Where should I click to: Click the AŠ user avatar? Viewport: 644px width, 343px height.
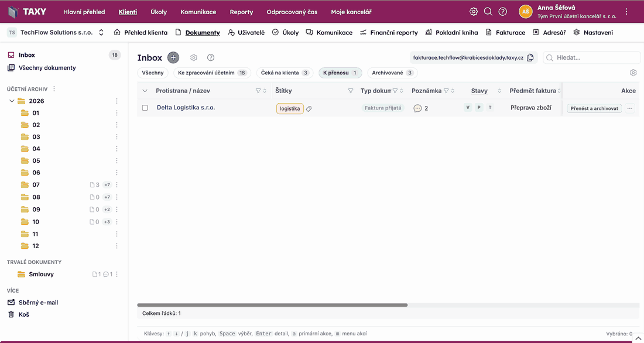525,12
